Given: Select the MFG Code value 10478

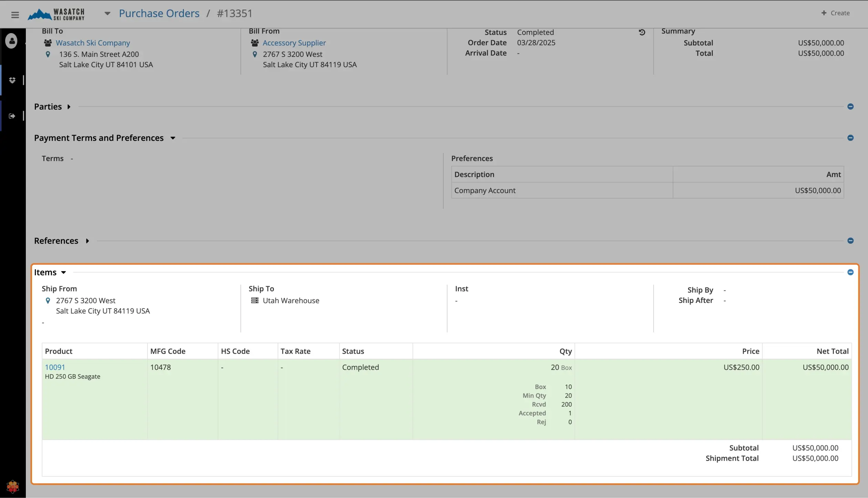Looking at the screenshot, I should (161, 367).
